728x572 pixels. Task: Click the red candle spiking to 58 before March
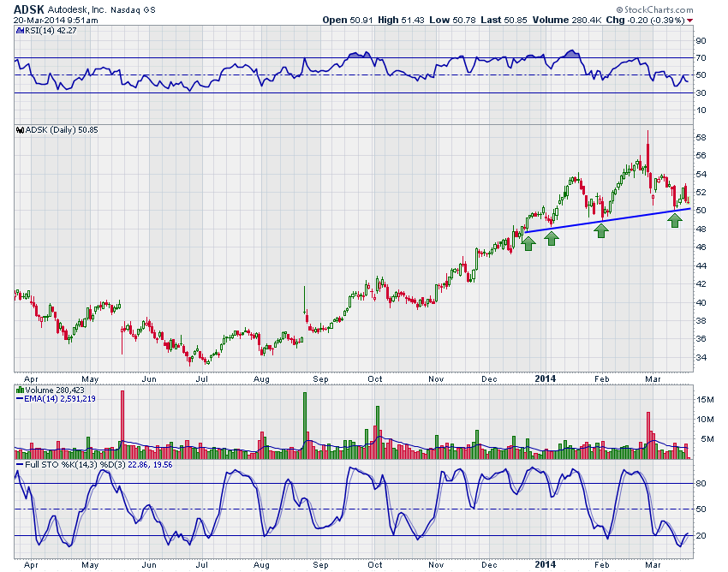[x=647, y=153]
